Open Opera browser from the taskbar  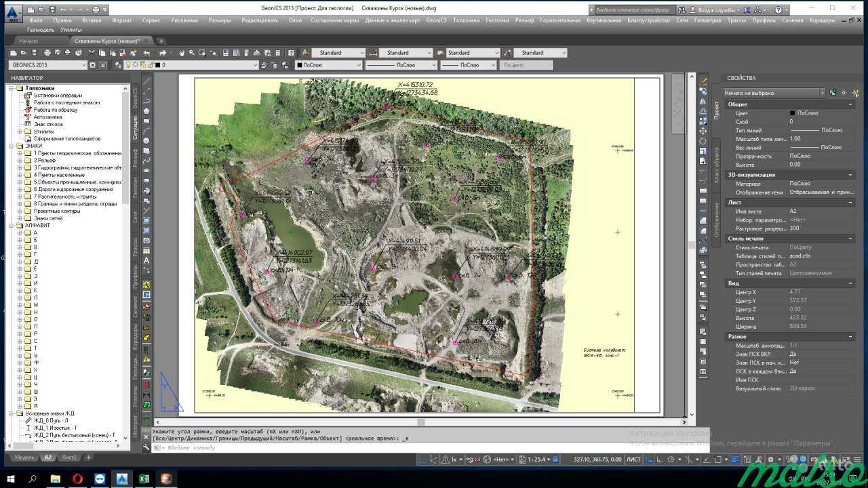click(77, 478)
